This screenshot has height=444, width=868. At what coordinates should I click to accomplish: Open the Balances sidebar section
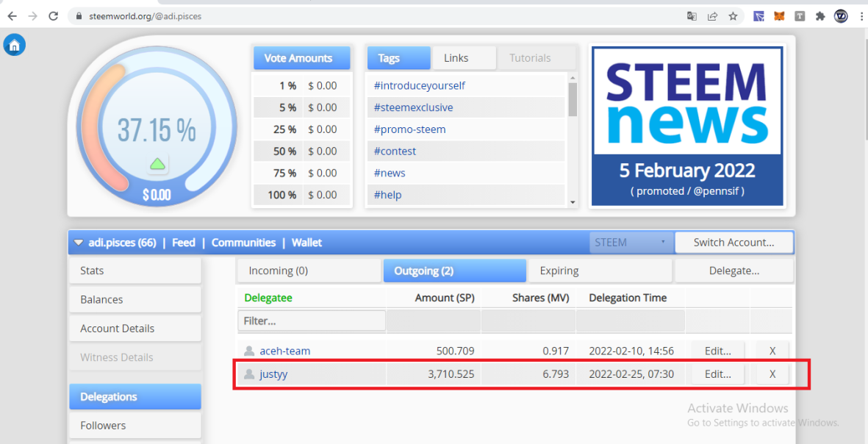135,299
